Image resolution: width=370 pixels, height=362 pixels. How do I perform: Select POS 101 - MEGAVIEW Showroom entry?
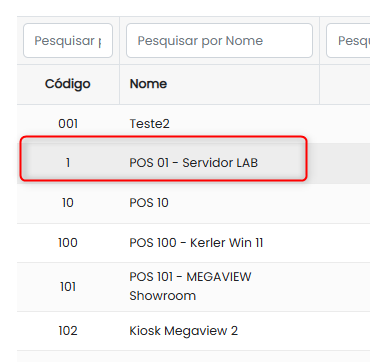pyautogui.click(x=190, y=286)
